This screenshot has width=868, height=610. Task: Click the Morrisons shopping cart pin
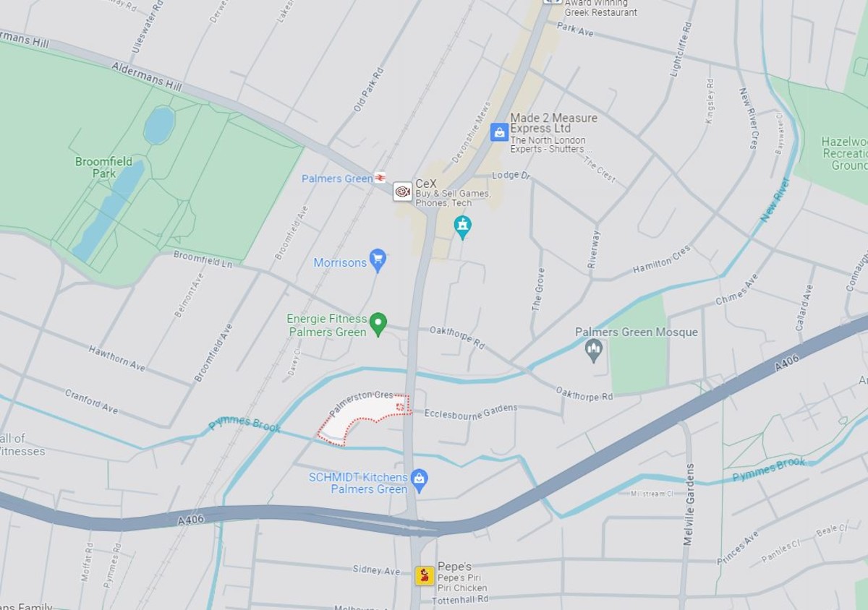[378, 261]
